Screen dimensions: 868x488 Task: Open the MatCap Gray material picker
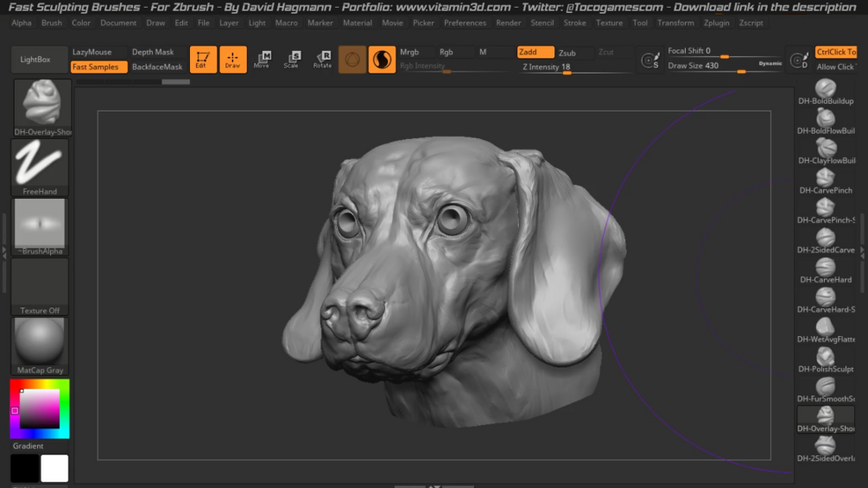coord(41,342)
